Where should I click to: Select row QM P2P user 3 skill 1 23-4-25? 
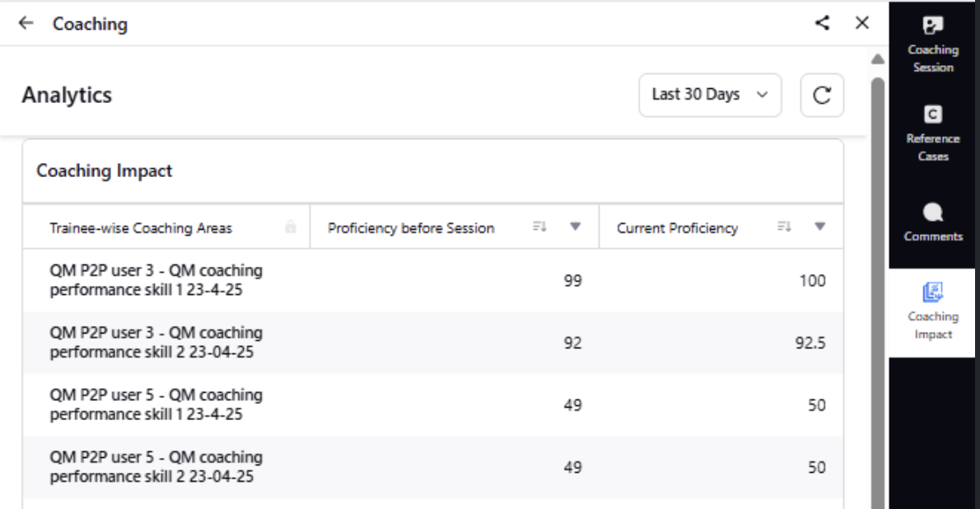[x=433, y=280]
